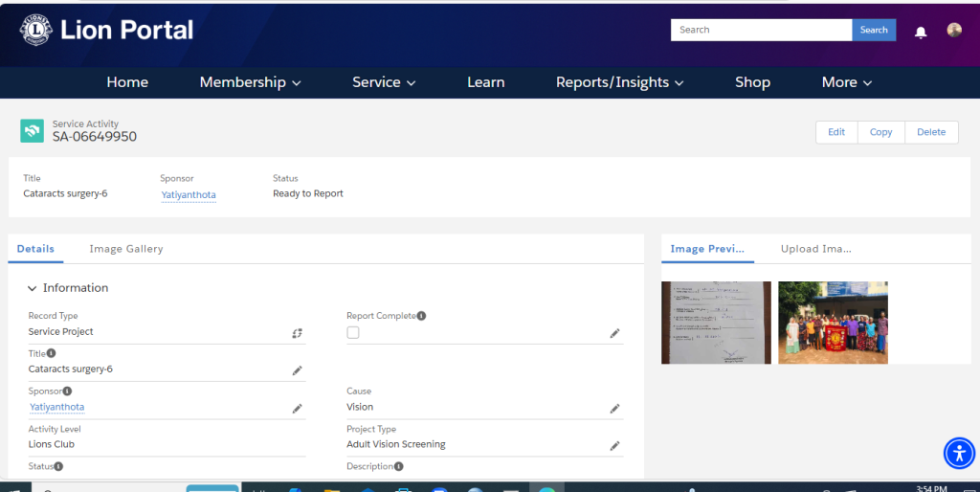
Task: Click the Search button
Action: coord(874,30)
